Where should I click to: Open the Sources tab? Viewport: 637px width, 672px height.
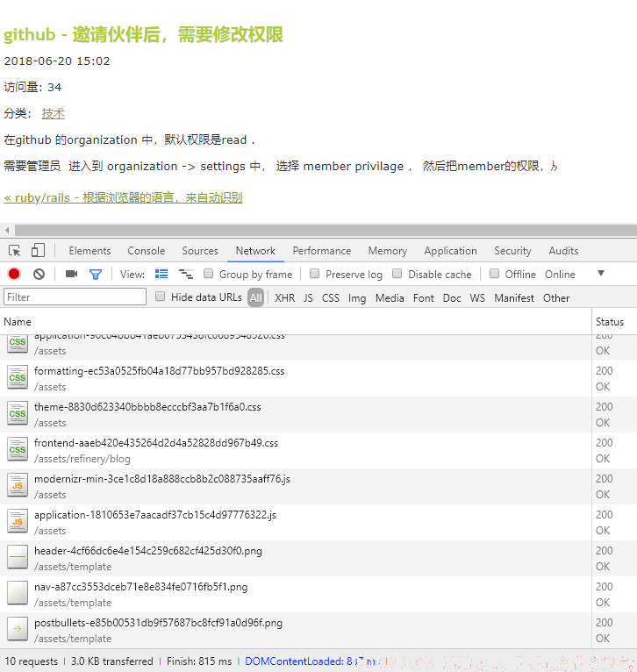pyautogui.click(x=200, y=251)
